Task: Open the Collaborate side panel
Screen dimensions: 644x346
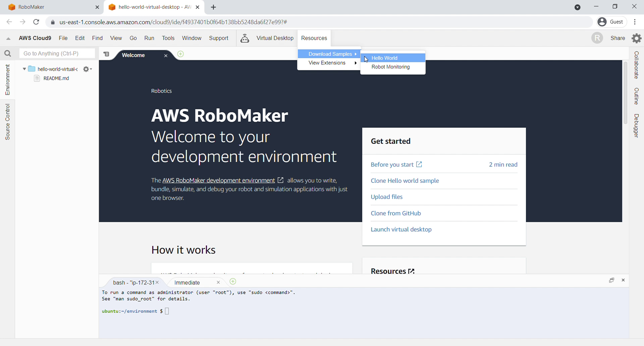Action: coord(636,65)
